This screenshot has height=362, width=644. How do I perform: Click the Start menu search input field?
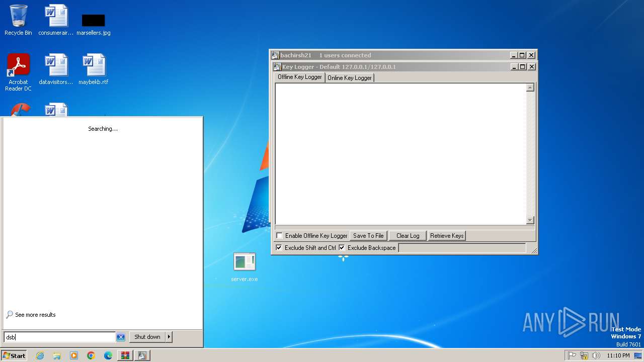click(59, 337)
